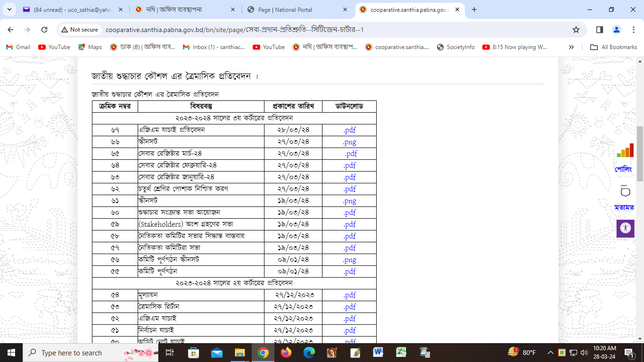Open a new browser tab
The height and width of the screenshot is (362, 644).
[474, 9]
